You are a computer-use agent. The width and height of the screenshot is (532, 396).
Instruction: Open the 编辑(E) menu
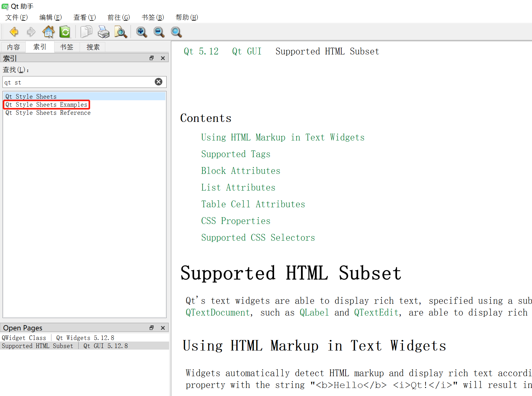(x=50, y=17)
